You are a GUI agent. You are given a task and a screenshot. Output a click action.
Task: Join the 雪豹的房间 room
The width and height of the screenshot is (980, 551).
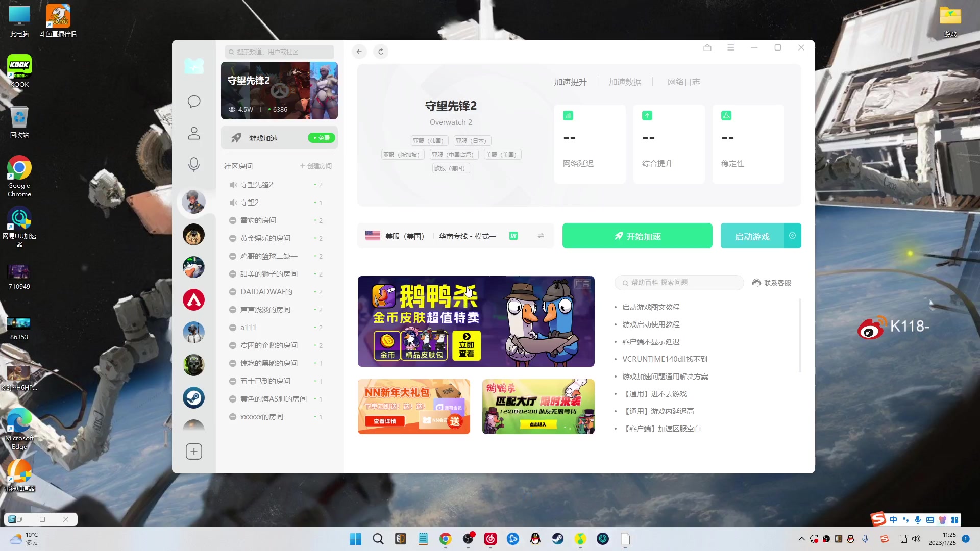click(x=279, y=220)
